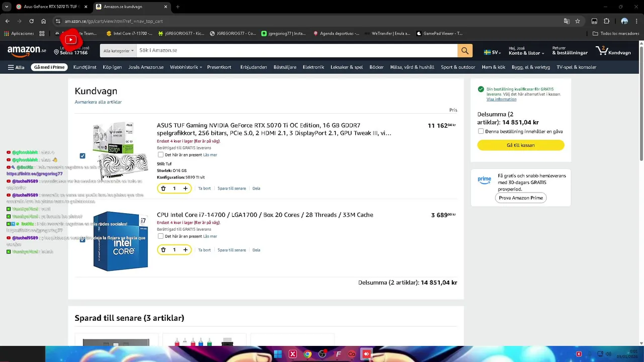Click the 'Sök i Amazon.se' search field
Viewport: 644px width, 362px height.
click(297, 50)
